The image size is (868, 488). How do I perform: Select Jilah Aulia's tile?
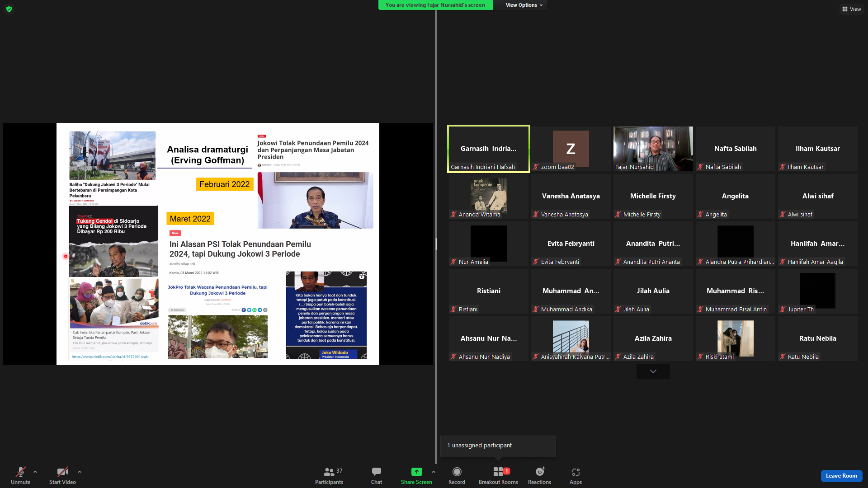pyautogui.click(x=653, y=291)
